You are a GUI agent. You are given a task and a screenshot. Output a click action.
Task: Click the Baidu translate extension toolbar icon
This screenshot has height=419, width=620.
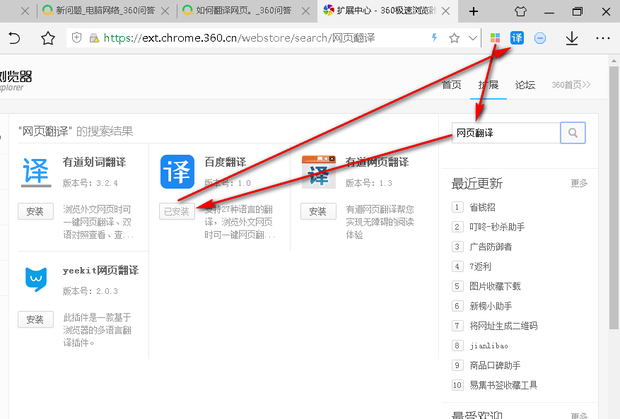tap(517, 38)
